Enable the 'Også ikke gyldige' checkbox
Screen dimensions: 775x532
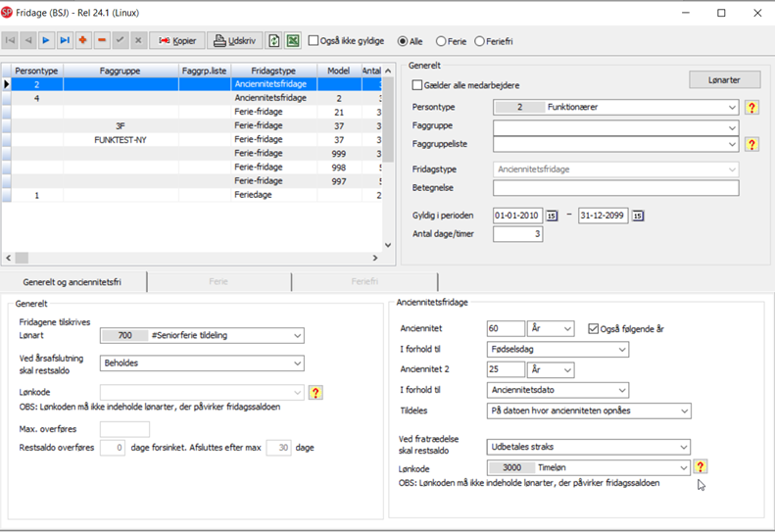tap(314, 41)
